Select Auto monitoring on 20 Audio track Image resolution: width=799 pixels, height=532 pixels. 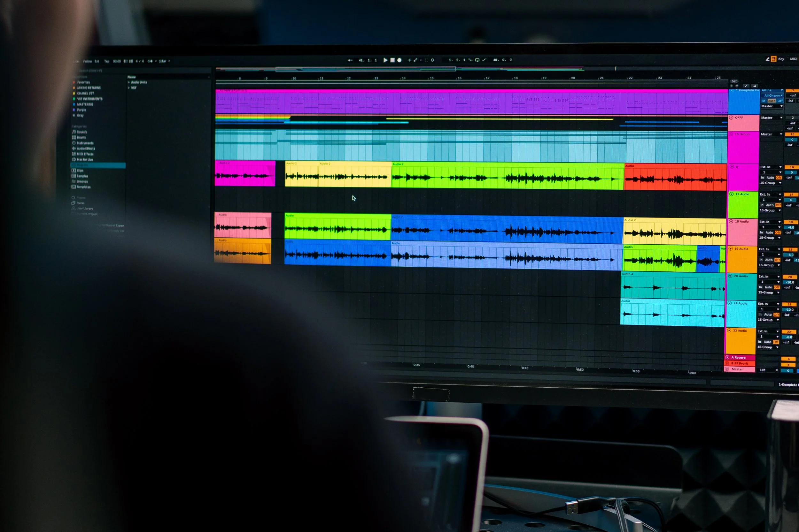(x=768, y=287)
